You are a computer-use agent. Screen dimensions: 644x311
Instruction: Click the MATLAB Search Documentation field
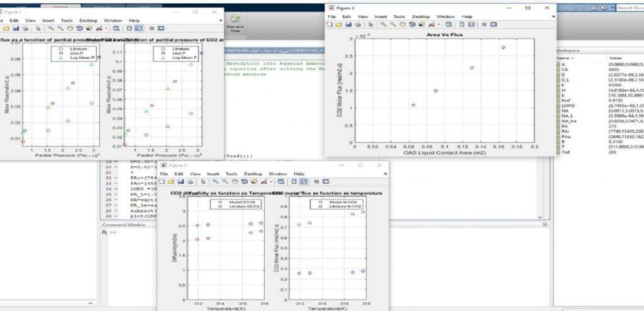coord(629,8)
